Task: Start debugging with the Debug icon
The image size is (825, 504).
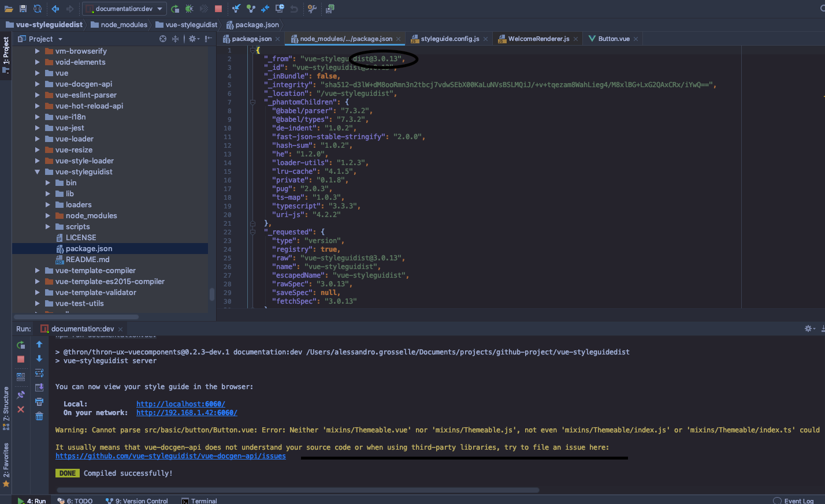Action: (189, 8)
